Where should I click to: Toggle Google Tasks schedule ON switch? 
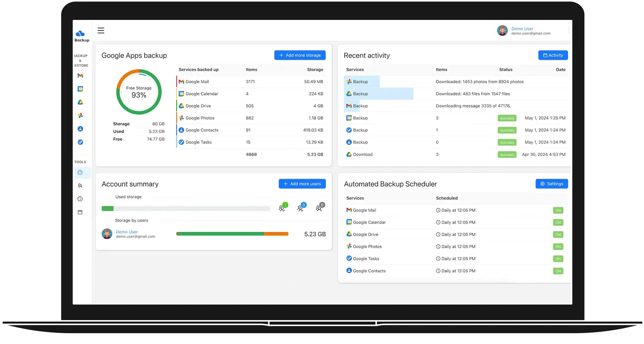(558, 259)
